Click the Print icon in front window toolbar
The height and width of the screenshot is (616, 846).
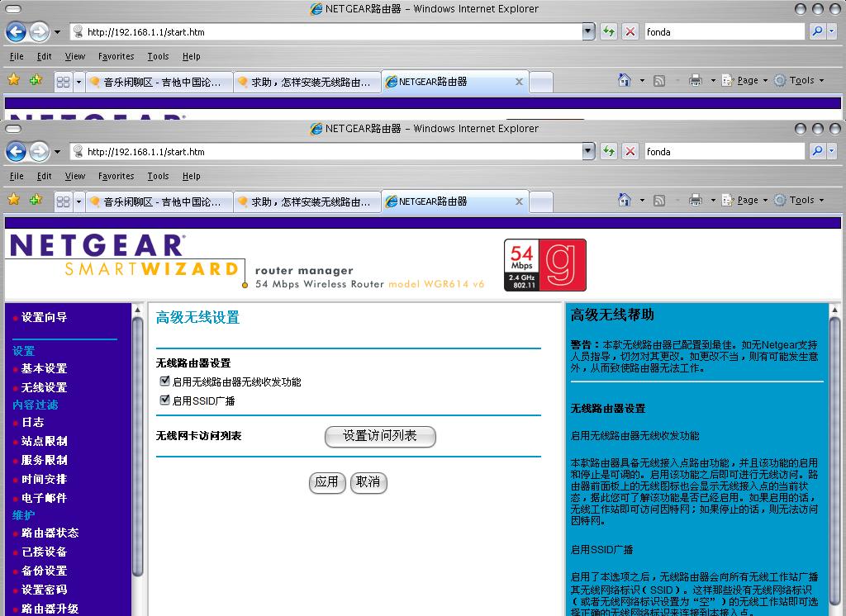click(696, 200)
